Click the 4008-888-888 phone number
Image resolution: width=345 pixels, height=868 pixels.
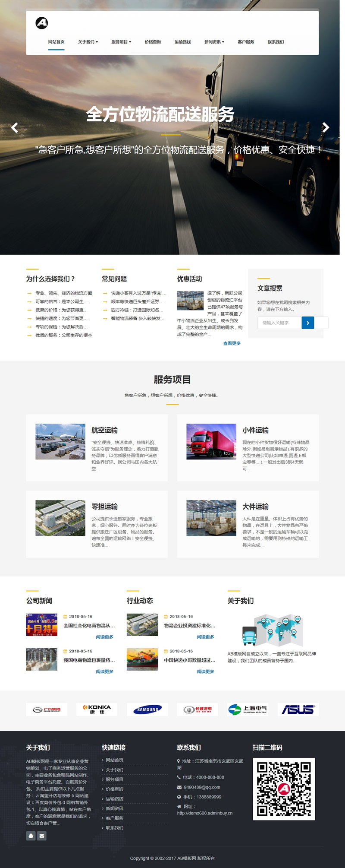point(210,777)
